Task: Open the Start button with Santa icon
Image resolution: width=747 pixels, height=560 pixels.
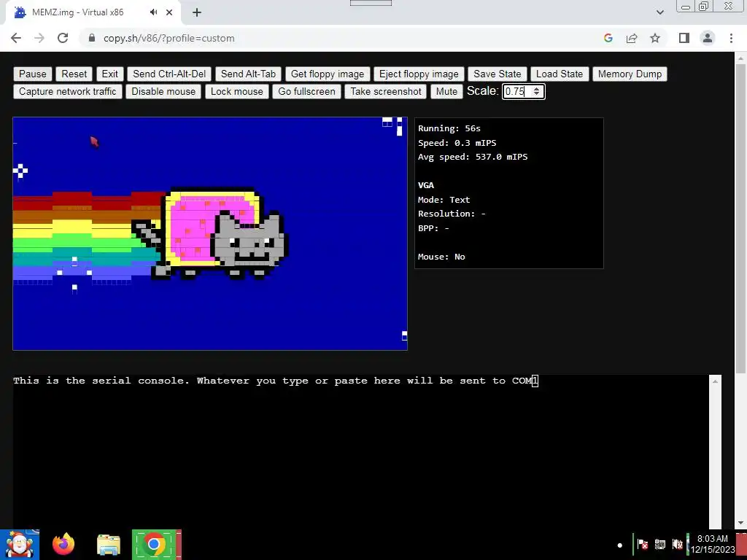Action: tap(20, 545)
